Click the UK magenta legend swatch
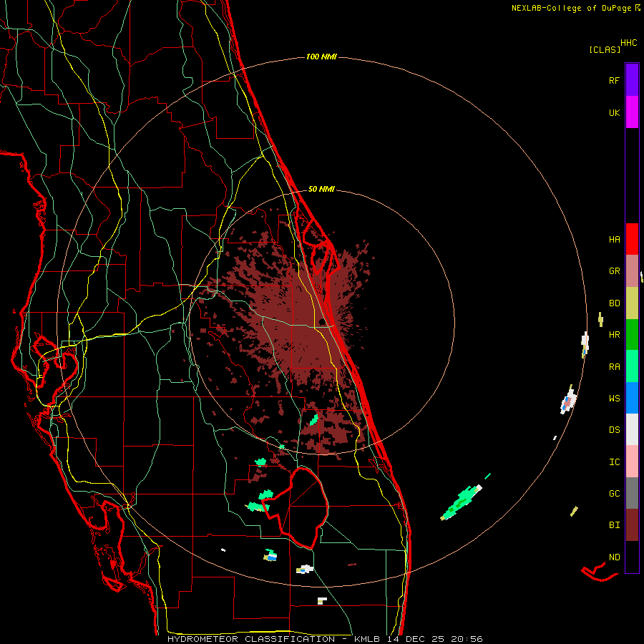The height and width of the screenshot is (644, 644). click(x=632, y=112)
